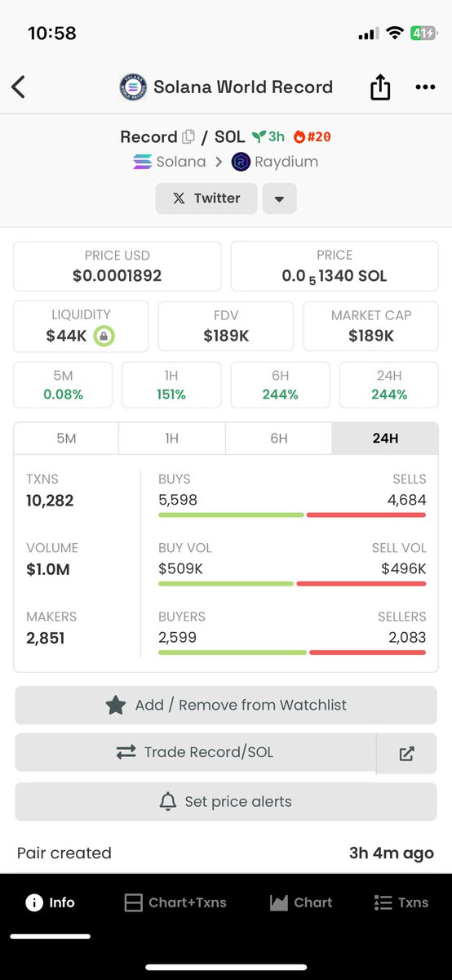The width and height of the screenshot is (452, 980).
Task: Select the 1H 151% change box
Action: click(x=171, y=385)
